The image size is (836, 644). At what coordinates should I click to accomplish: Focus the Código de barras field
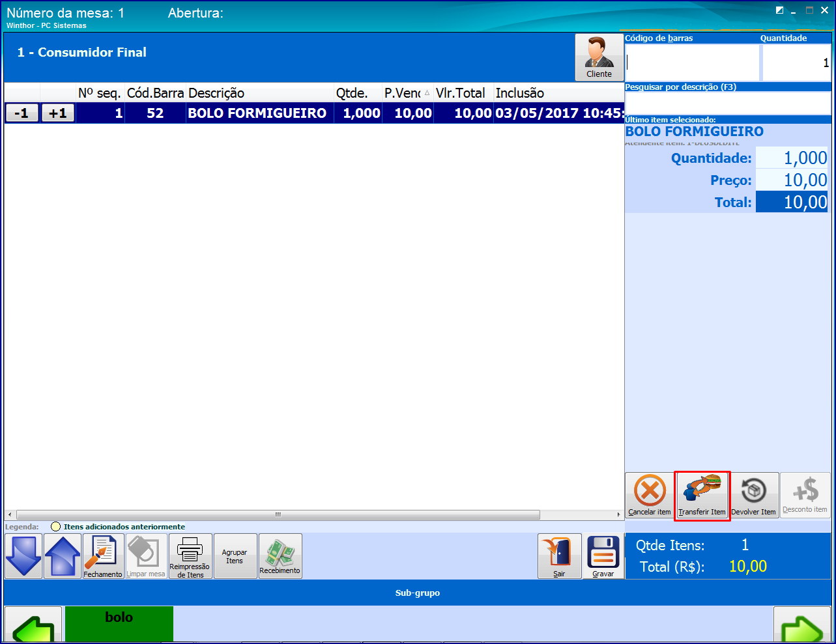pos(692,63)
